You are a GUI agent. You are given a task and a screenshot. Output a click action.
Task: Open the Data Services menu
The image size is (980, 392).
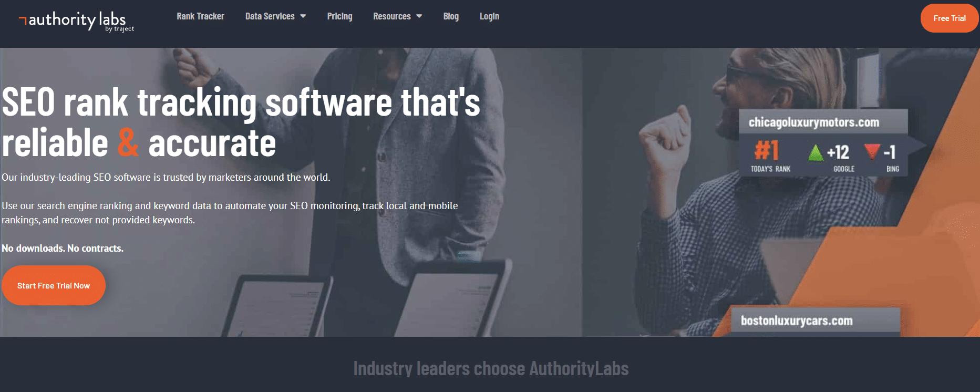click(x=275, y=16)
